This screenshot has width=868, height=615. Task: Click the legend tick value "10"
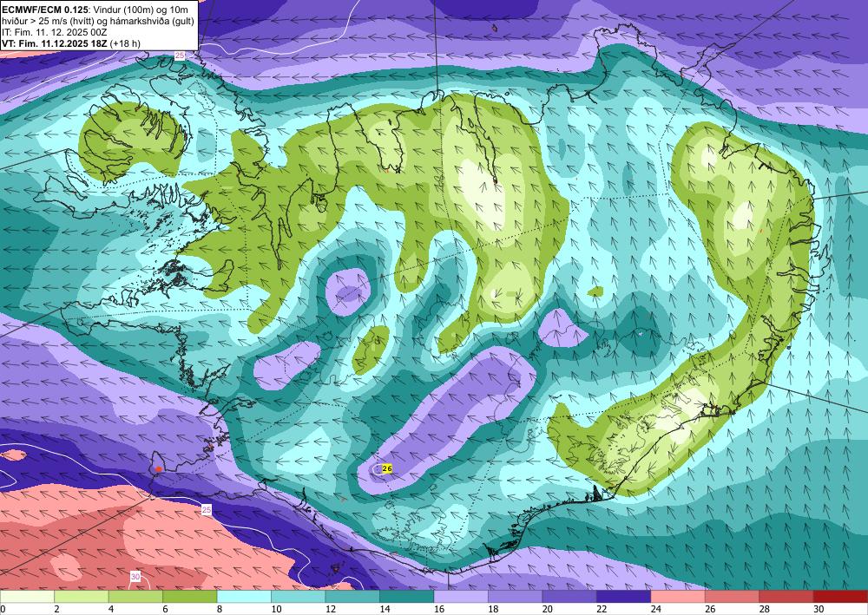[276, 609]
